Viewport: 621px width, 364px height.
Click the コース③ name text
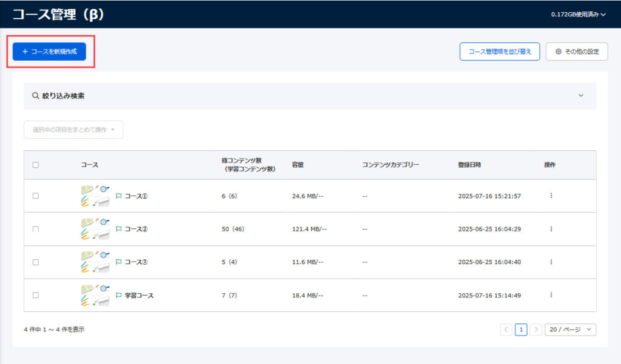pos(136,262)
